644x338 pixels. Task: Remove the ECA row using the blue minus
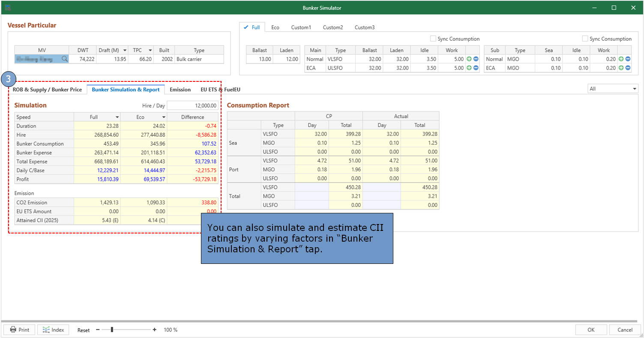(x=476, y=68)
